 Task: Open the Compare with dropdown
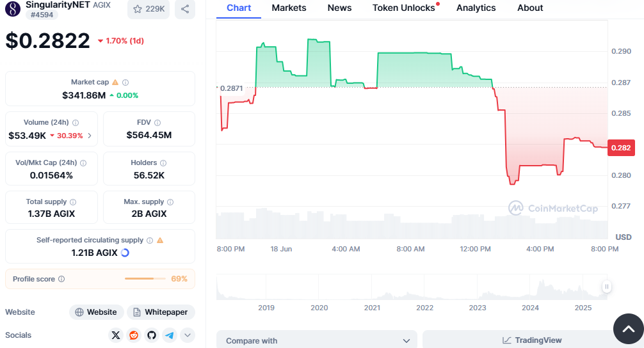tap(317, 340)
